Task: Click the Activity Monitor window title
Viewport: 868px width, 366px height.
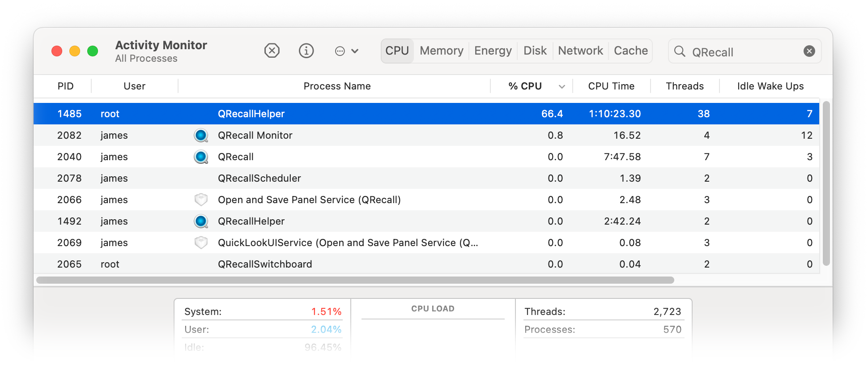Action: 161,45
